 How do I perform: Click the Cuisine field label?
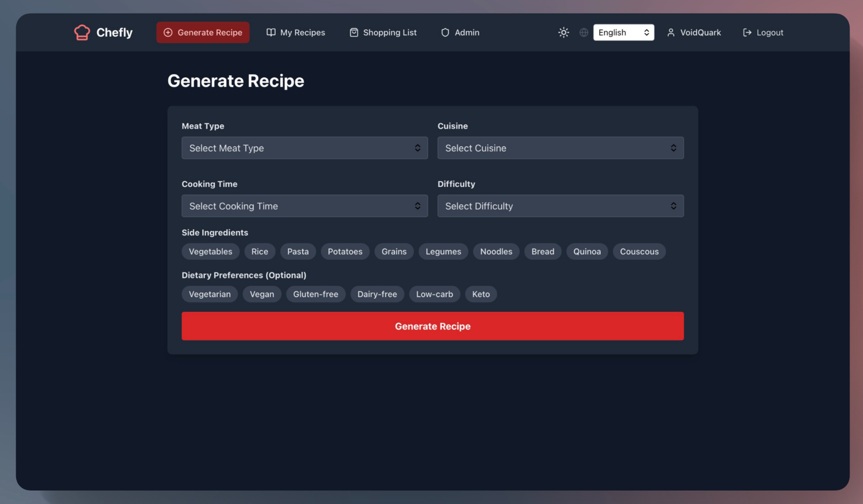pyautogui.click(x=453, y=126)
